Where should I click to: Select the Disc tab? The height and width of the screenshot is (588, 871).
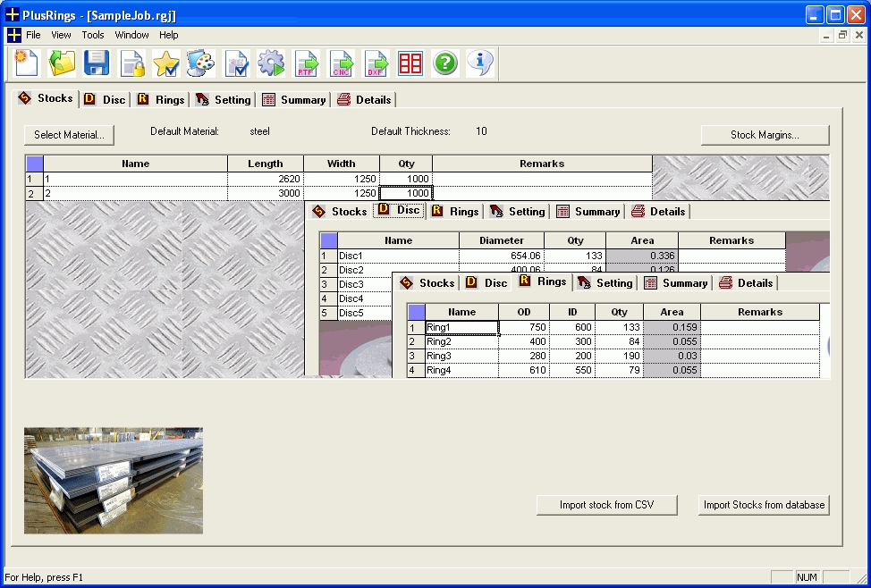pos(399,211)
